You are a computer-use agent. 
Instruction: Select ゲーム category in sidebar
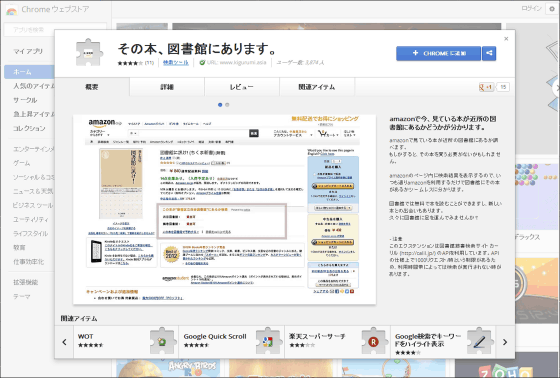tap(22, 163)
